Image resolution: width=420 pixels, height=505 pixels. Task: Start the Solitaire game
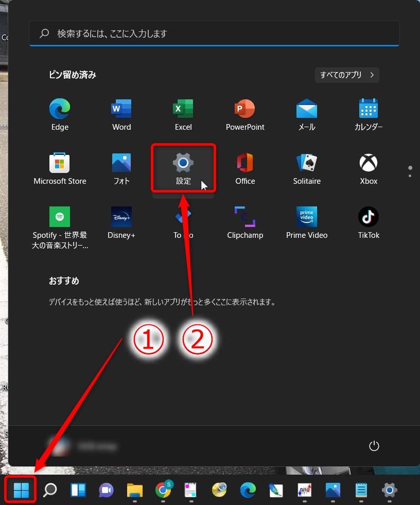coord(307,169)
